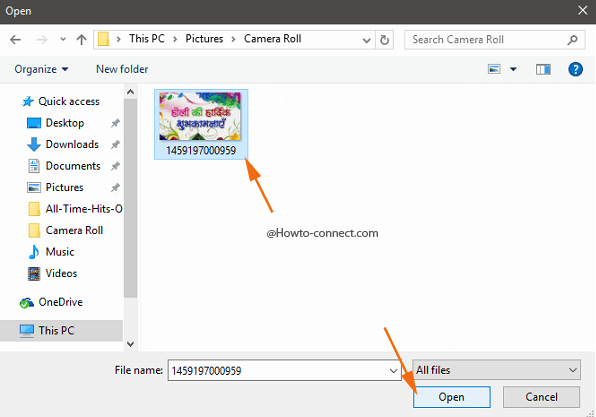596x417 pixels.
Task: Open Music in the sidebar
Action: click(x=51, y=252)
